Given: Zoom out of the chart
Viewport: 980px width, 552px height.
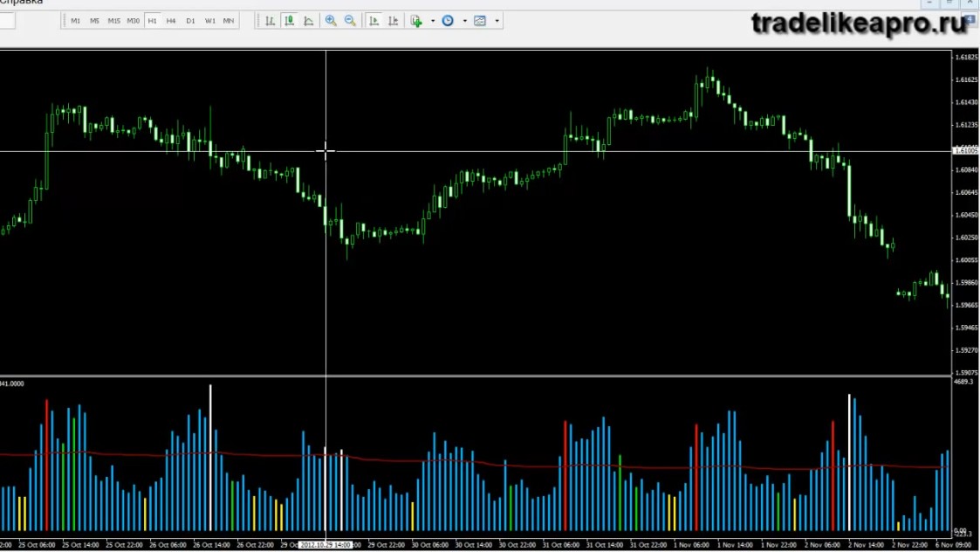Looking at the screenshot, I should pos(350,21).
